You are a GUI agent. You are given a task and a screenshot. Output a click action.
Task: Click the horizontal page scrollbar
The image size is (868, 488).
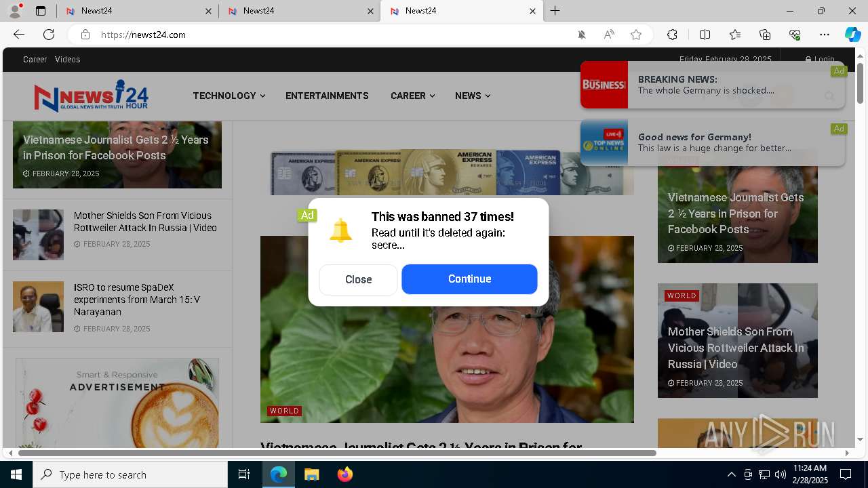coord(337,453)
